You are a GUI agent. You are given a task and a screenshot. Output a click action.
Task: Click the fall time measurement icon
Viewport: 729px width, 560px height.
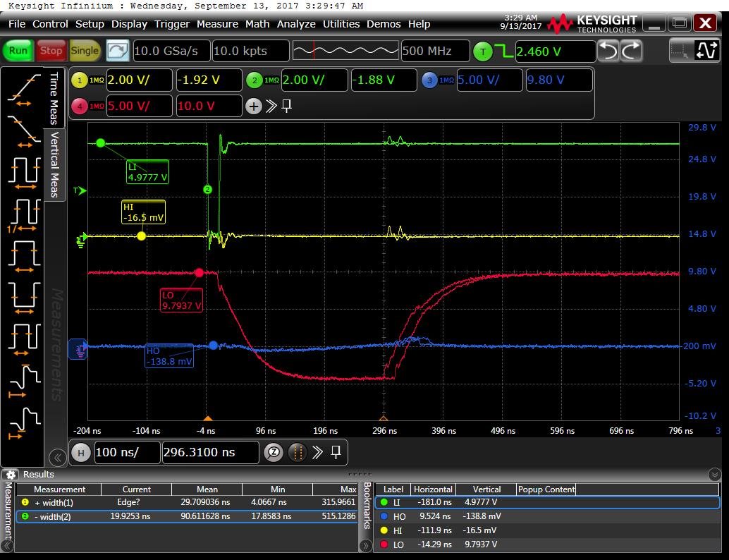pyautogui.click(x=24, y=132)
